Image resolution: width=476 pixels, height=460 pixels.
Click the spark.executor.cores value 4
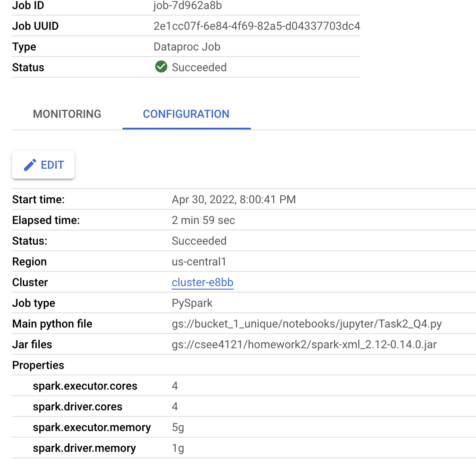175,386
